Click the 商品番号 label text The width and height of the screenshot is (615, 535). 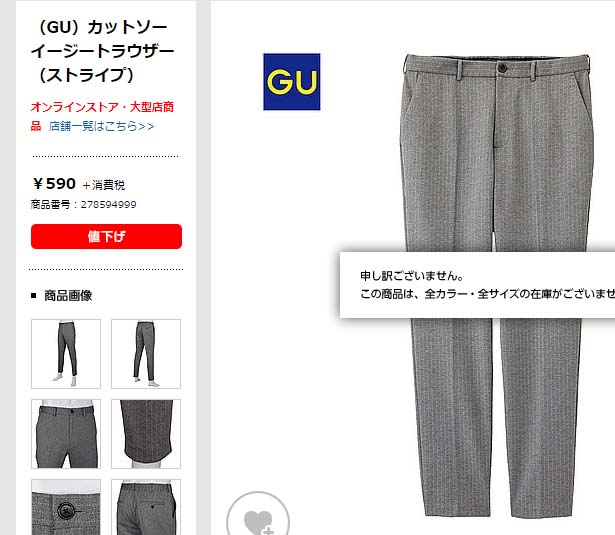pyautogui.click(x=51, y=204)
